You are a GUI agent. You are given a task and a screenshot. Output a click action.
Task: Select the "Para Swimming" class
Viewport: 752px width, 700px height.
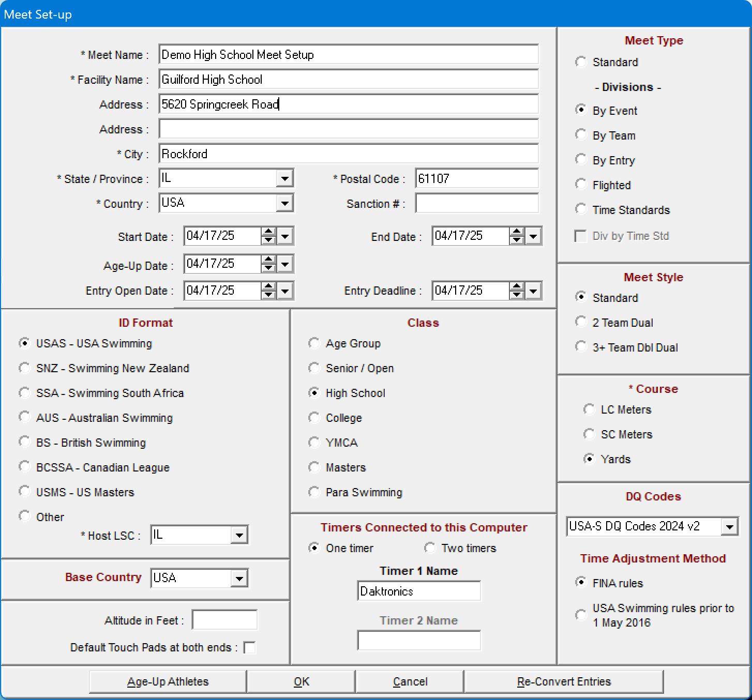click(314, 492)
